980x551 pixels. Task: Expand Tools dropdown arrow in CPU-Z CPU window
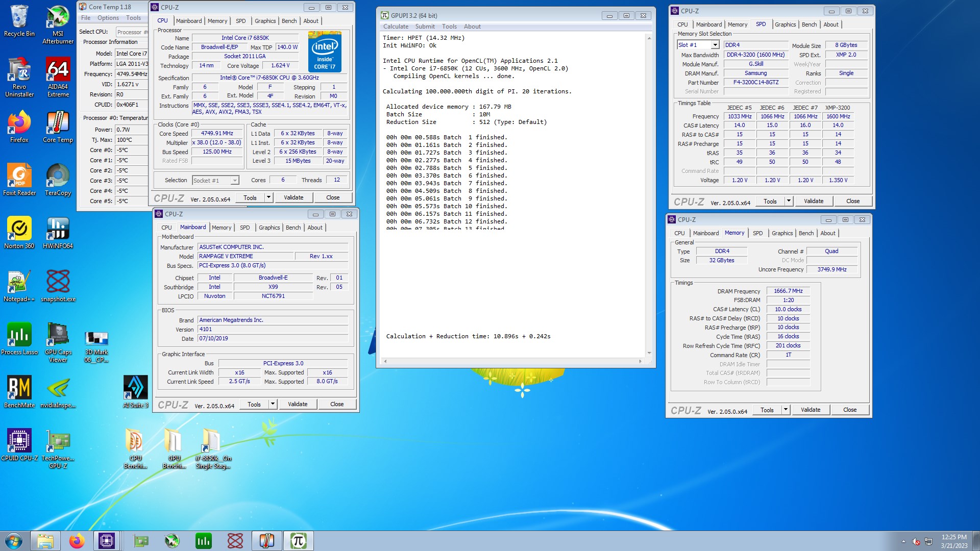(x=268, y=197)
